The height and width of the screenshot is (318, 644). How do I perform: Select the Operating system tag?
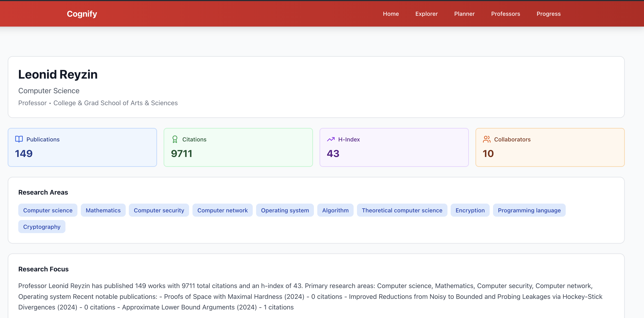(x=285, y=210)
